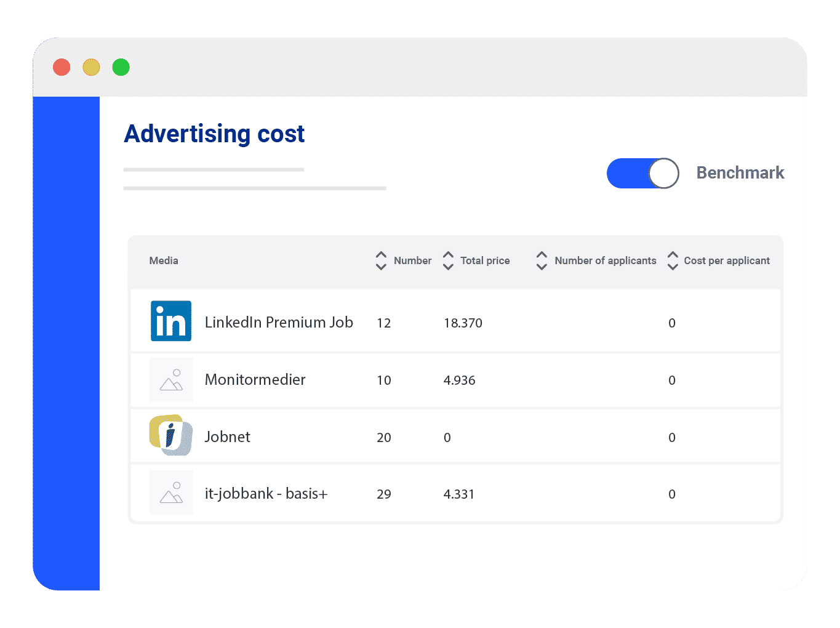
Task: Click the Advertising cost heading
Action: click(x=214, y=134)
